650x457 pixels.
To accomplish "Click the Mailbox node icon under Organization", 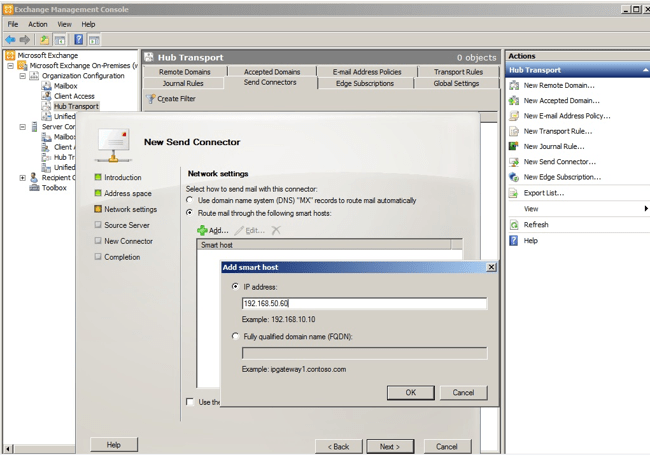I will coord(46,86).
